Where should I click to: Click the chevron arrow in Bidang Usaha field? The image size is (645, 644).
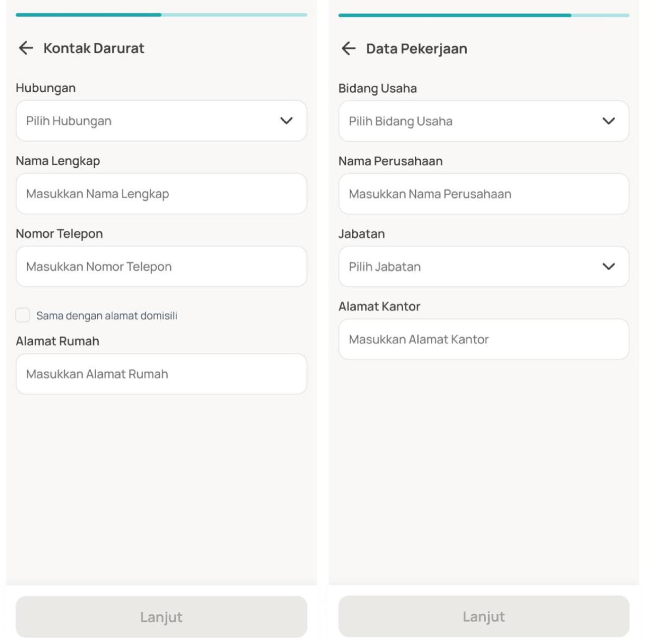[x=609, y=121]
